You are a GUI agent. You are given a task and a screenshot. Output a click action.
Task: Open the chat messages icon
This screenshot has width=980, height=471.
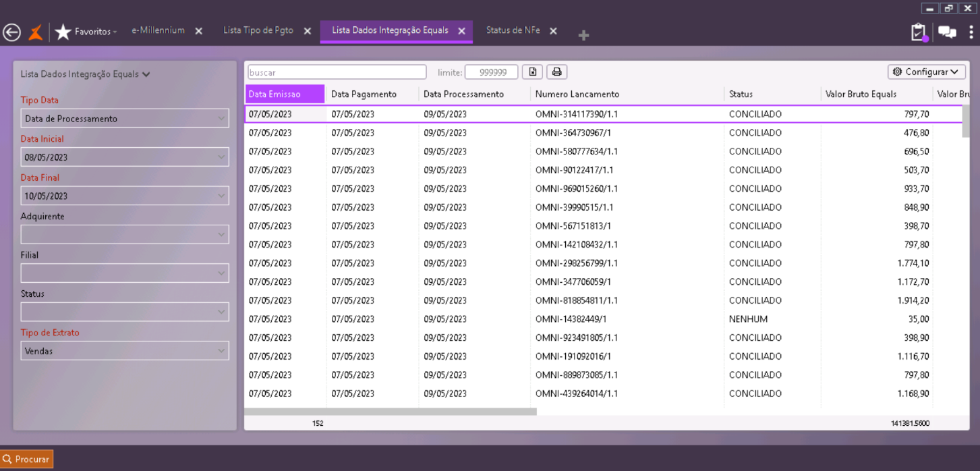coord(947,32)
